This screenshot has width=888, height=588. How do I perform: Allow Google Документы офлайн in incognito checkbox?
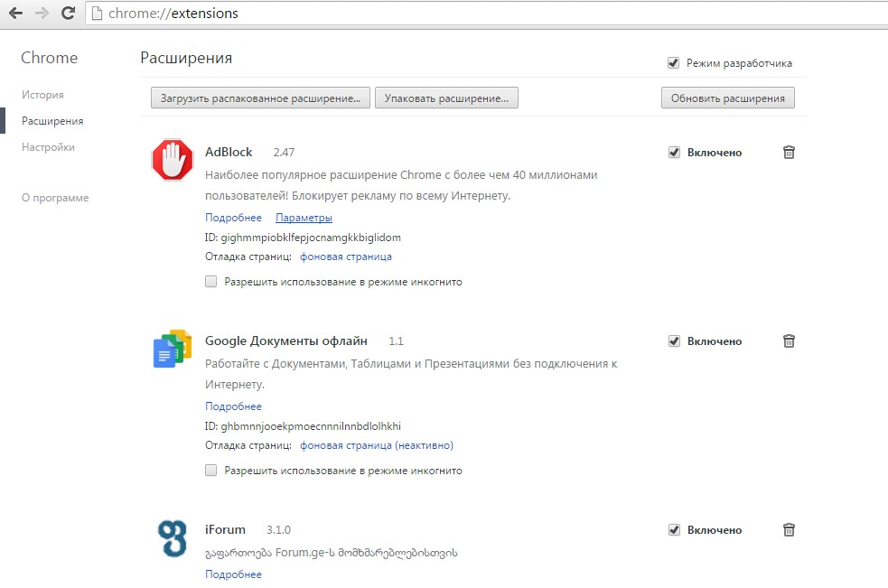[210, 471]
